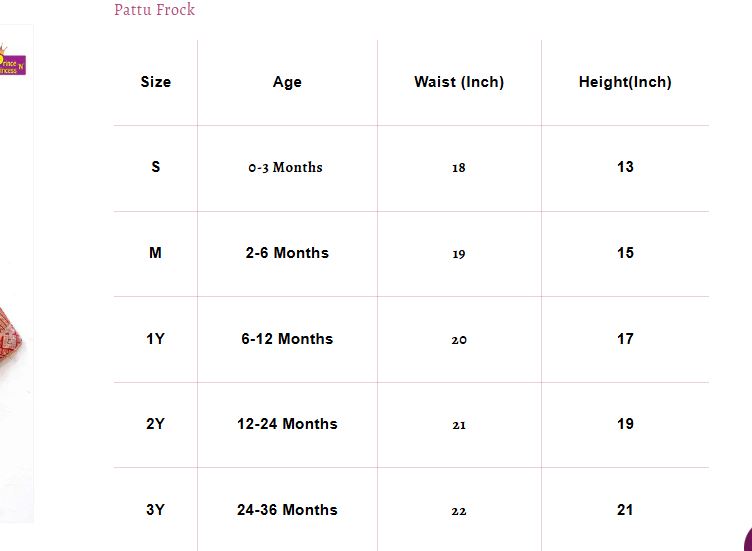Viewport: 752px width, 551px height.
Task: Click the Height(Inch) column header
Action: coord(625,82)
